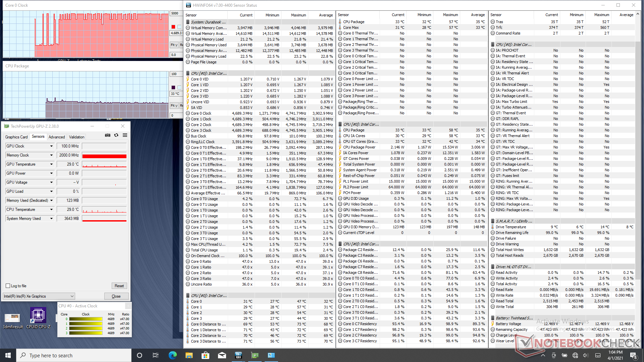
Task: Click the GPU-Z screenshot camera icon
Action: (x=107, y=135)
